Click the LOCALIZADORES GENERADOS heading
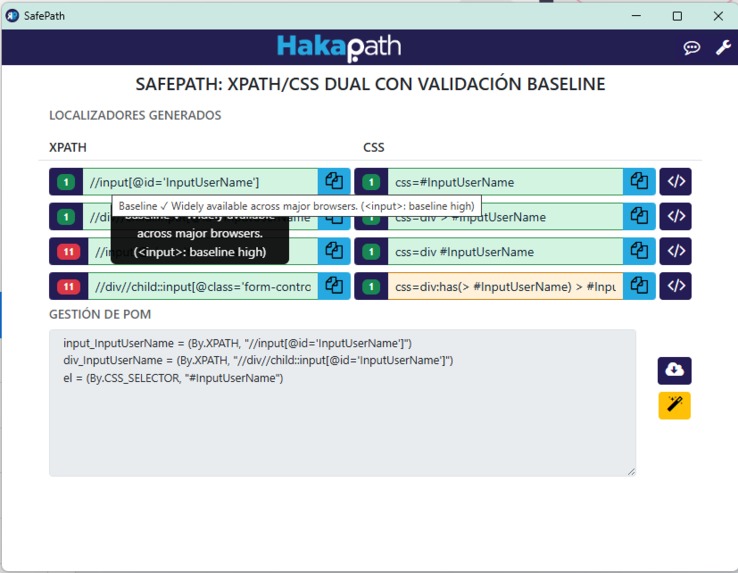The image size is (738, 573). pos(135,115)
